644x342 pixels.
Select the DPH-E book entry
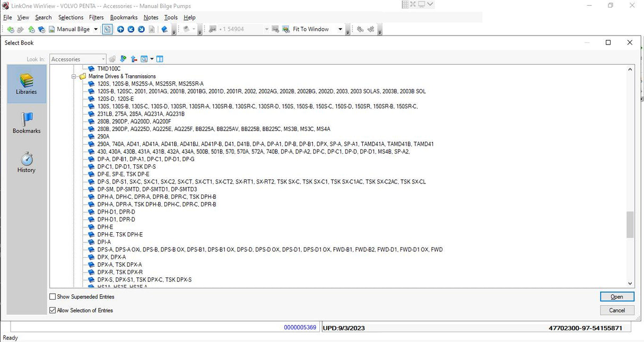tap(105, 227)
